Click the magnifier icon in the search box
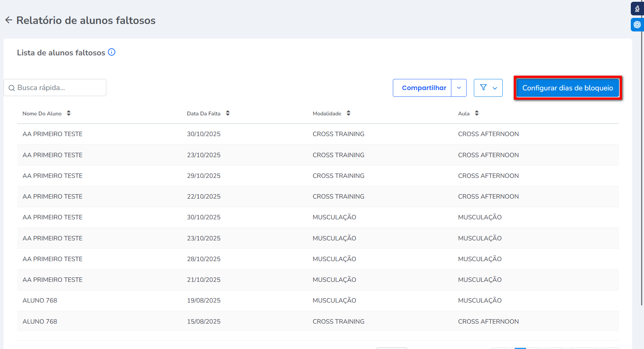 tap(12, 88)
